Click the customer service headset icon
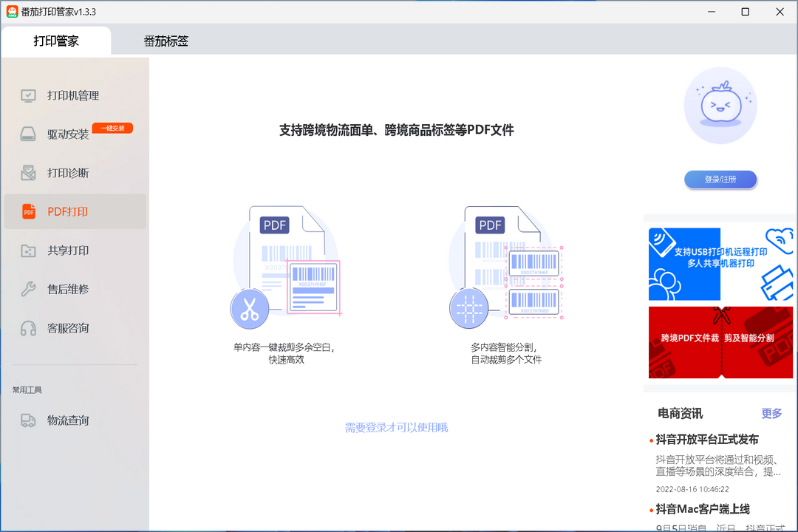Viewport: 798px width, 532px height. [x=28, y=328]
